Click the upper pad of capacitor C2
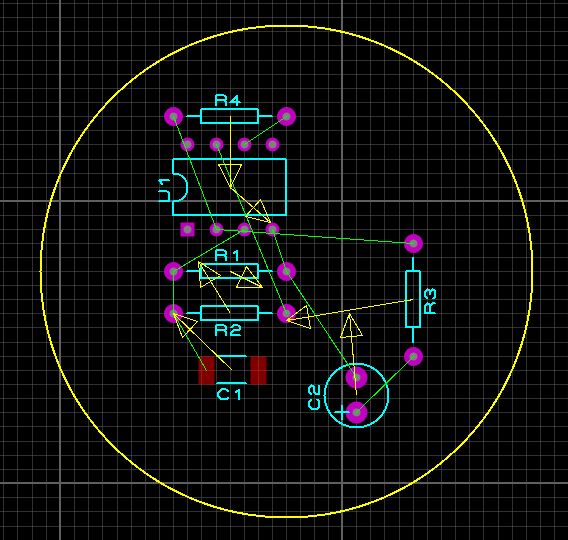Viewport: 568px width, 540px height. click(x=356, y=377)
